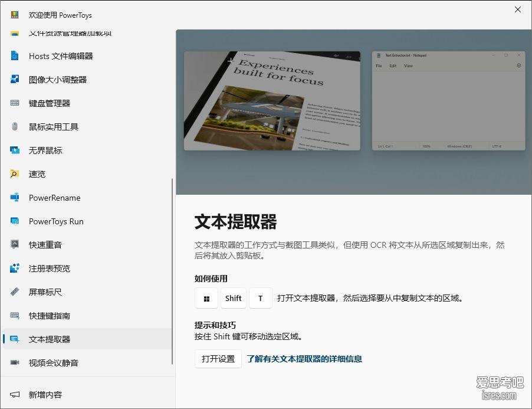The width and height of the screenshot is (532, 409).
Task: Click the 屏幕标尺 ruler icon
Action: pyautogui.click(x=15, y=292)
